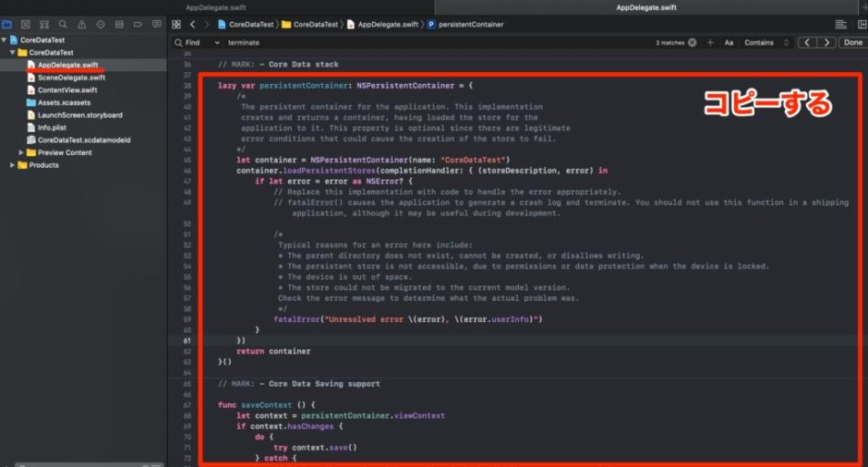The width and height of the screenshot is (868, 467).
Task: Go forward in editor history
Action: (207, 24)
